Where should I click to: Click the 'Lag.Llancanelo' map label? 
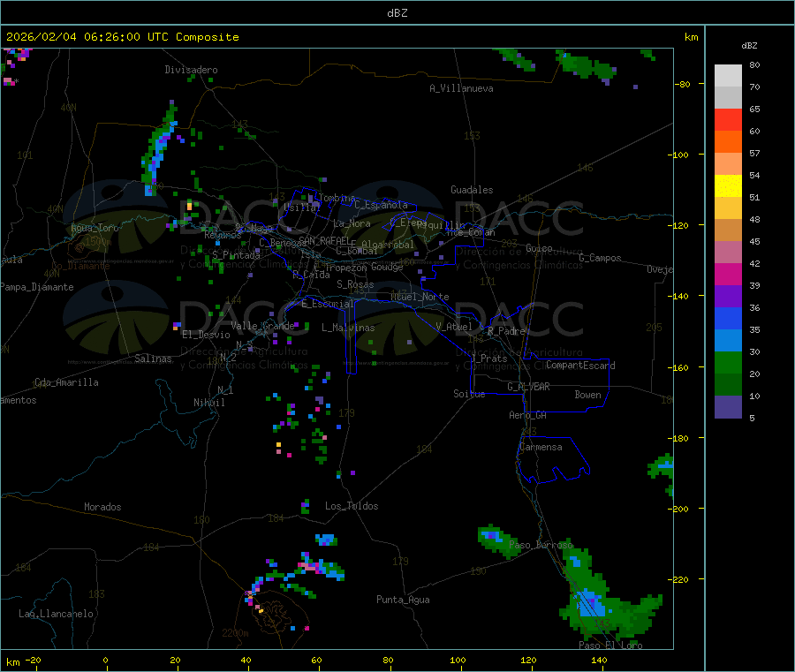coord(57,614)
